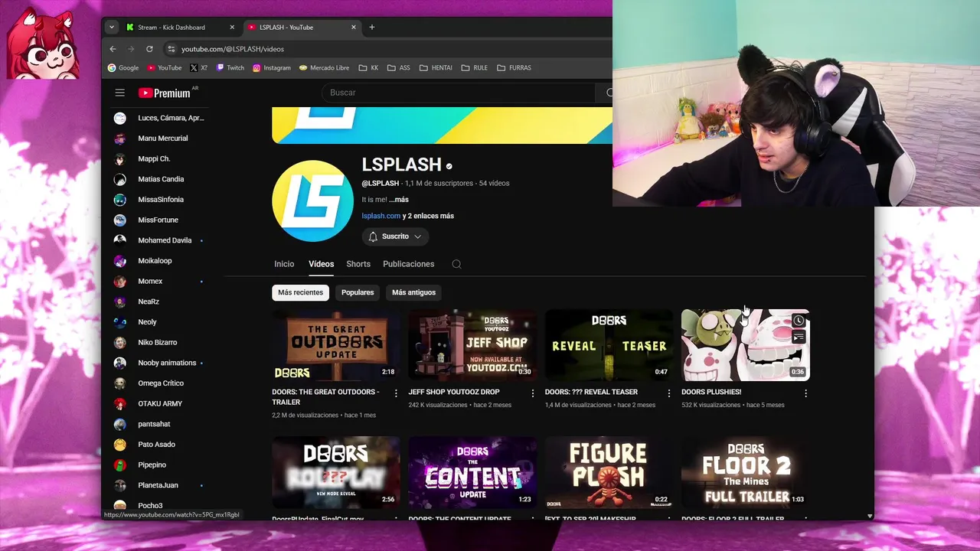Image resolution: width=980 pixels, height=551 pixels.
Task: Open NeaRz subscription channel
Action: [158, 302]
